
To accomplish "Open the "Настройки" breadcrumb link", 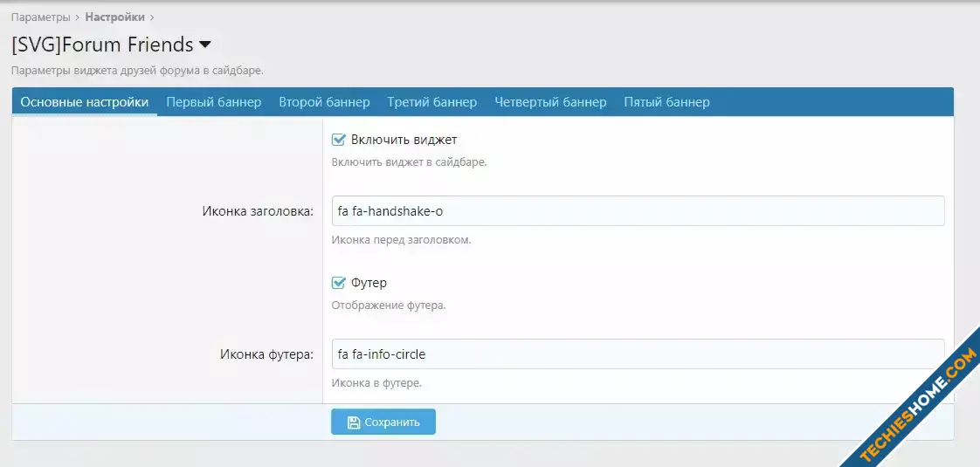I will point(114,17).
